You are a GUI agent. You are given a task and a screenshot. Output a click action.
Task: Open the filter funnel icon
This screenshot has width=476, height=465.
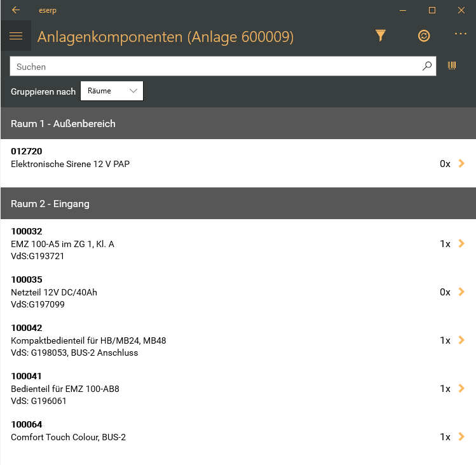380,36
